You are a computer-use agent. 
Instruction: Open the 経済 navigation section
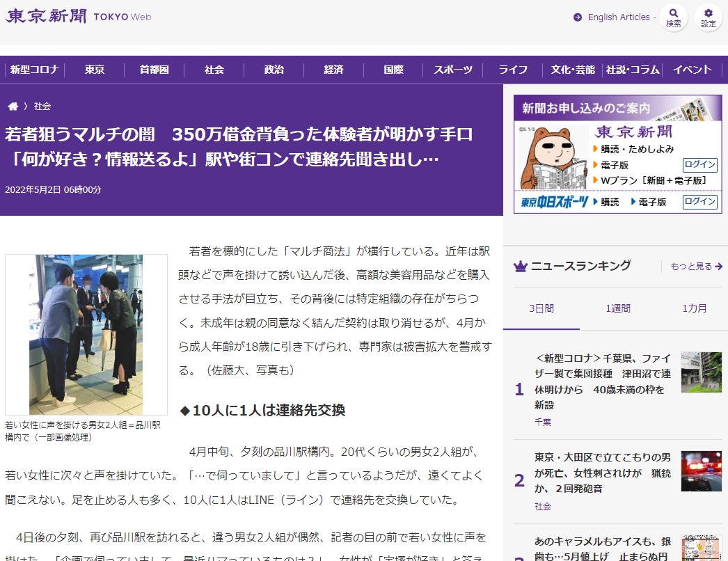tap(333, 70)
